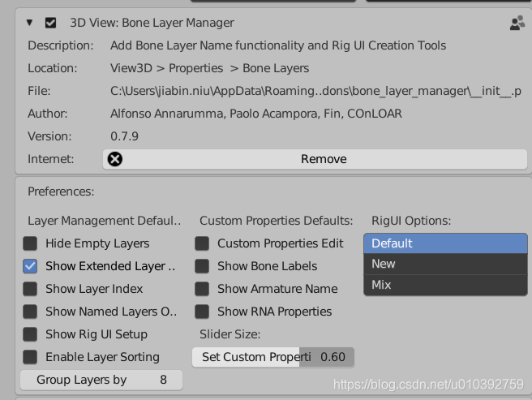The width and height of the screenshot is (532, 400).
Task: Click the Preferences: label
Action: click(61, 191)
